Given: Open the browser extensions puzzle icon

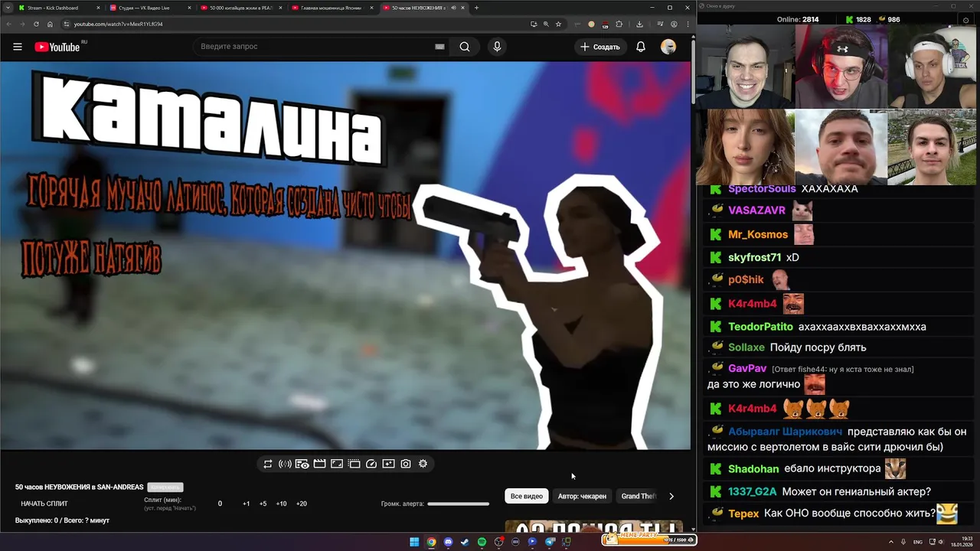Looking at the screenshot, I should click(619, 24).
